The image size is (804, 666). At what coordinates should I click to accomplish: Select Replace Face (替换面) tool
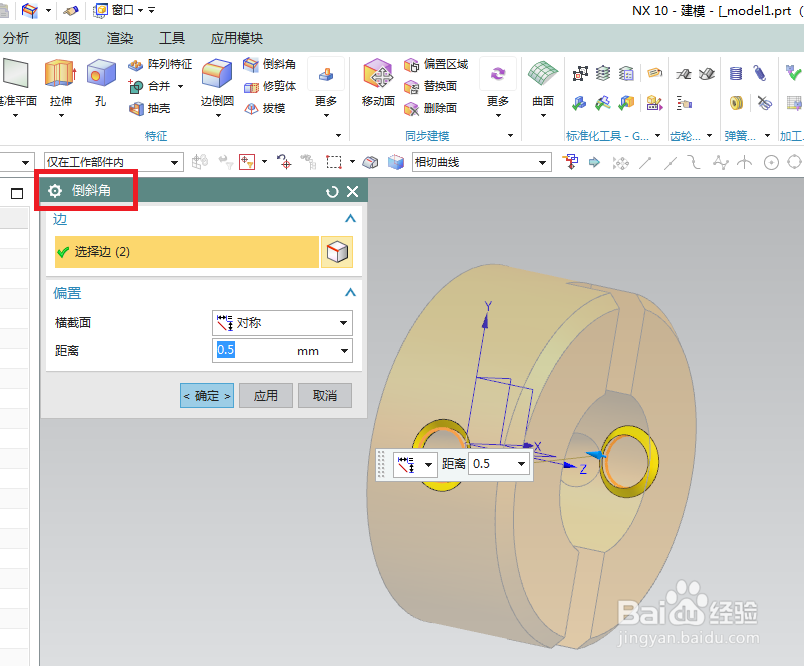point(430,86)
